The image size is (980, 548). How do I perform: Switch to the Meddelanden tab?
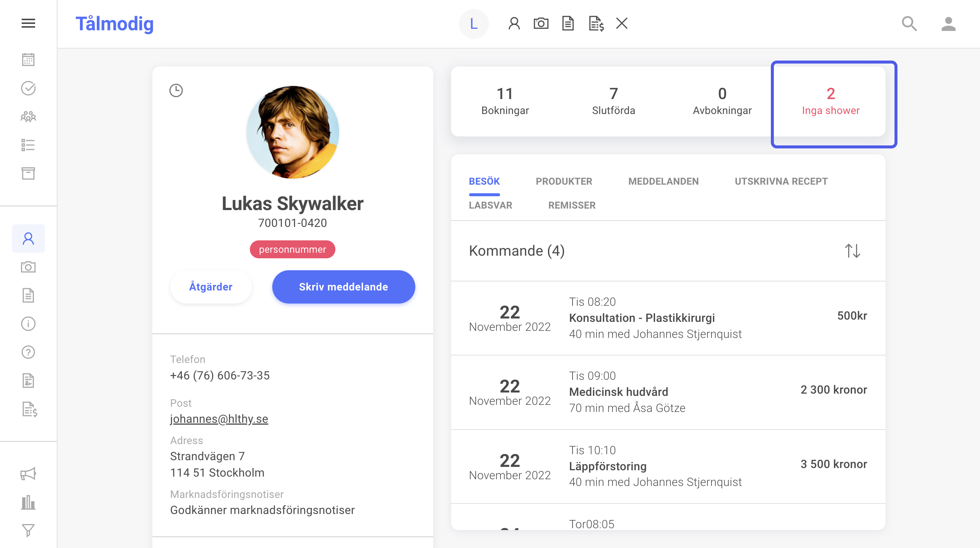click(x=663, y=182)
